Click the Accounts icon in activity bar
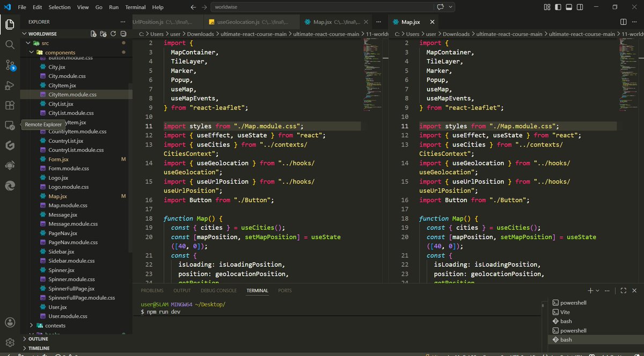This screenshot has height=356, width=644. pos(10,322)
